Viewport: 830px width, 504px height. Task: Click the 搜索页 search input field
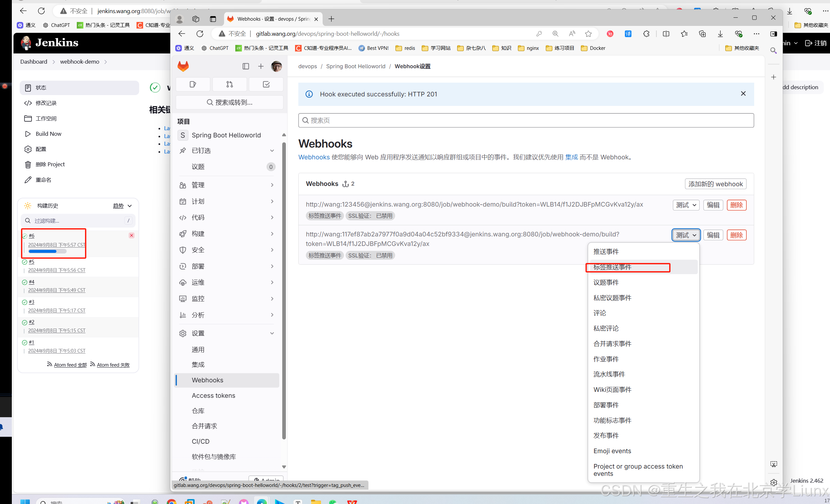tap(526, 120)
